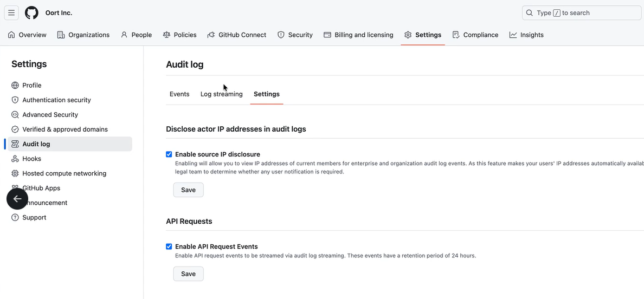This screenshot has height=299, width=644.
Task: Click the Billing and licensing card icon
Action: pos(327,35)
